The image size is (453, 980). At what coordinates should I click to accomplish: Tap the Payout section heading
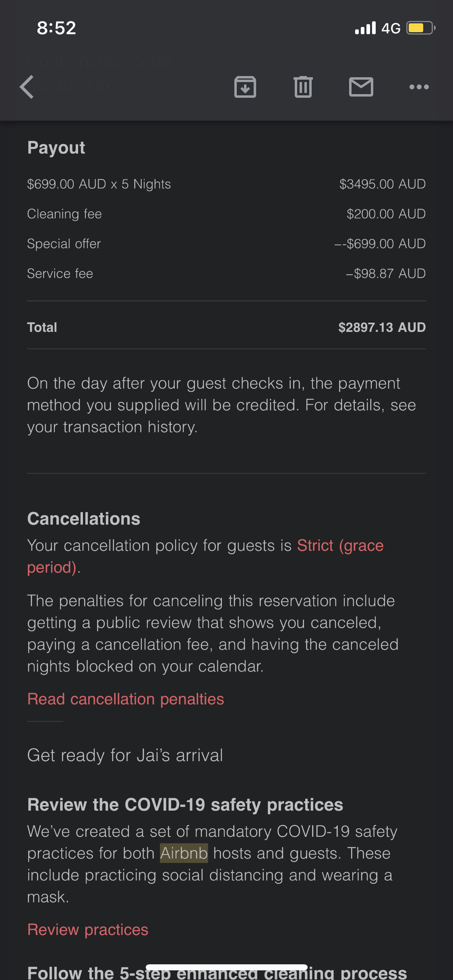[56, 148]
